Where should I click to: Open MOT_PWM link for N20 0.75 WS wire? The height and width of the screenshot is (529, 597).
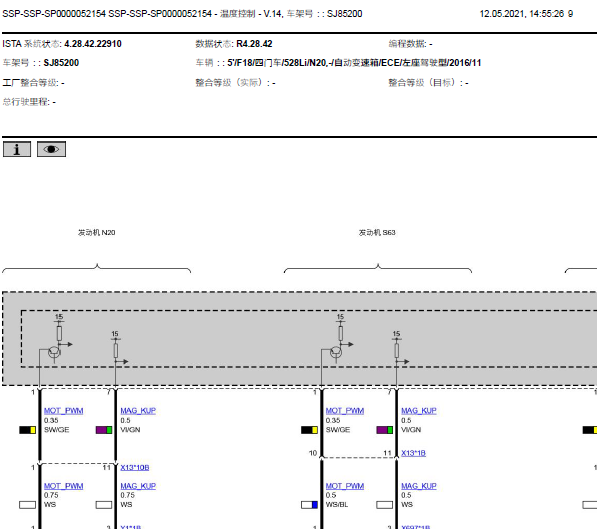(x=64, y=486)
